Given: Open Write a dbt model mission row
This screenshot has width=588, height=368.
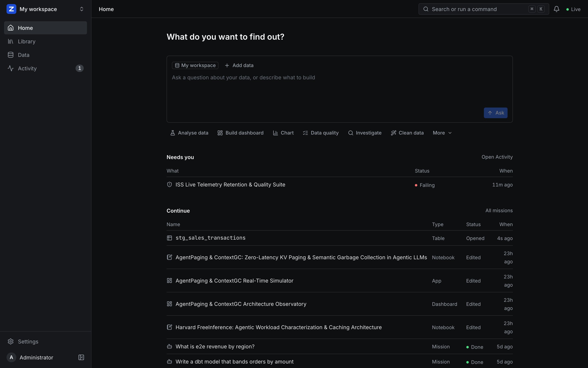Looking at the screenshot, I should (x=340, y=362).
